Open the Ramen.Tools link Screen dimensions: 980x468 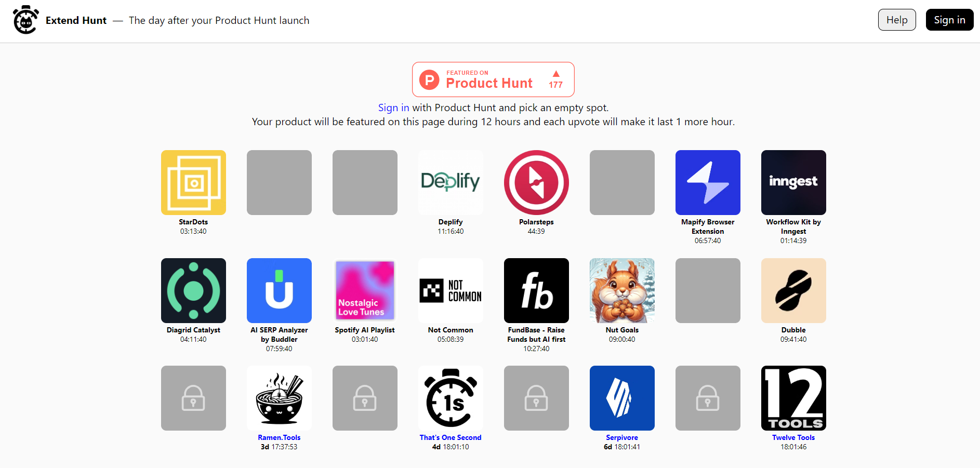(x=279, y=437)
